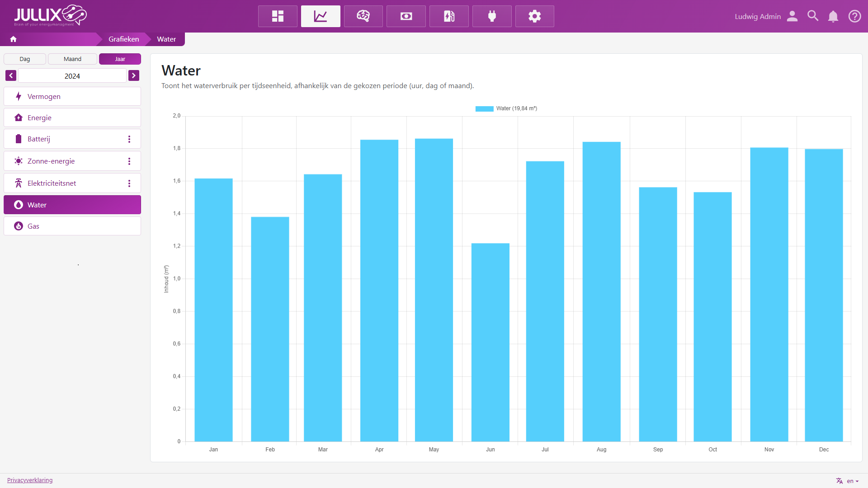Image resolution: width=868 pixels, height=488 pixels.
Task: Click the plug devices icon
Action: coord(492,16)
